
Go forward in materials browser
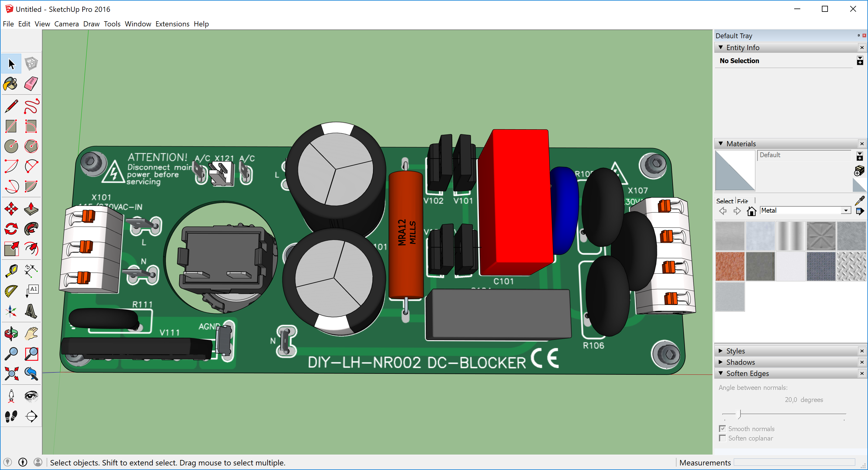(x=737, y=211)
